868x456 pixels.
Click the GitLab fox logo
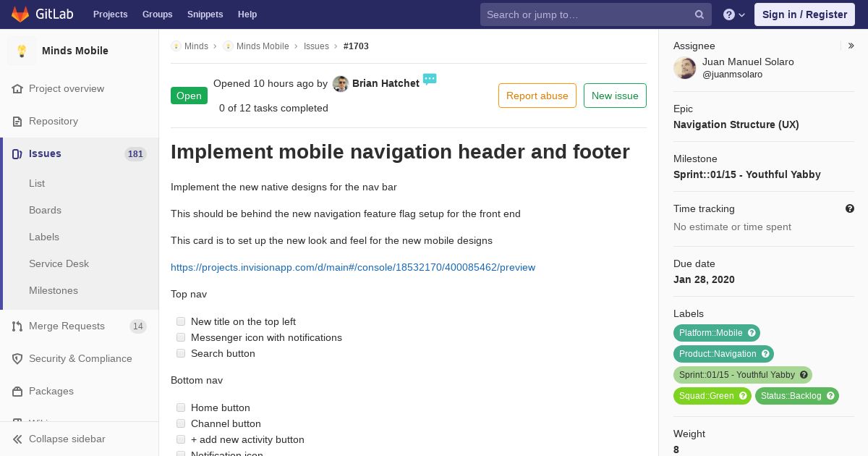20,14
